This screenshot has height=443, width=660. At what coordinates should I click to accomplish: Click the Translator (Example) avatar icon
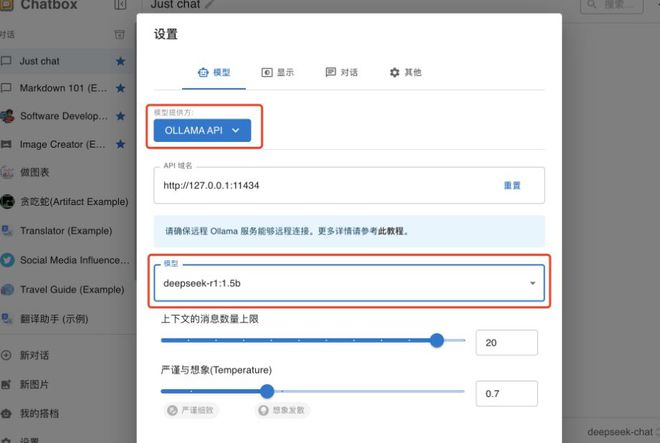click(x=7, y=231)
